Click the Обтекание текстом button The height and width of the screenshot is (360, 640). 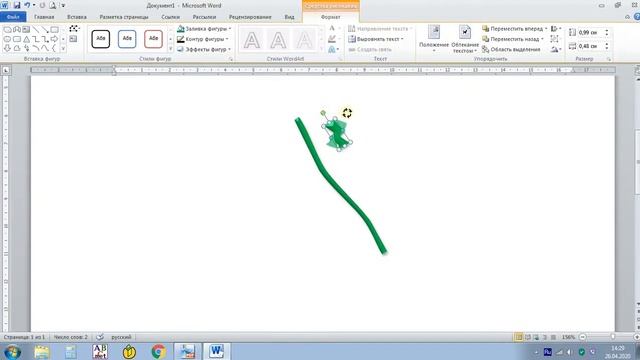[x=465, y=39]
